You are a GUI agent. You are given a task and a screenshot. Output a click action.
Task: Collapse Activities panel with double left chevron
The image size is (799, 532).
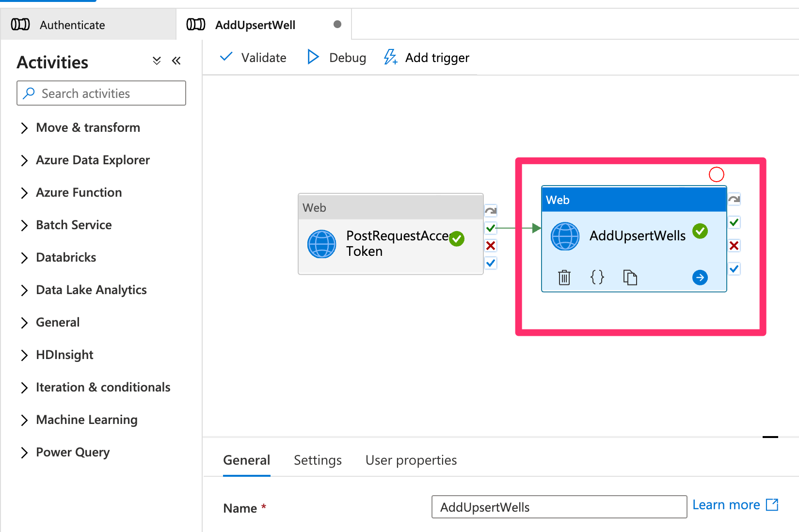point(176,61)
